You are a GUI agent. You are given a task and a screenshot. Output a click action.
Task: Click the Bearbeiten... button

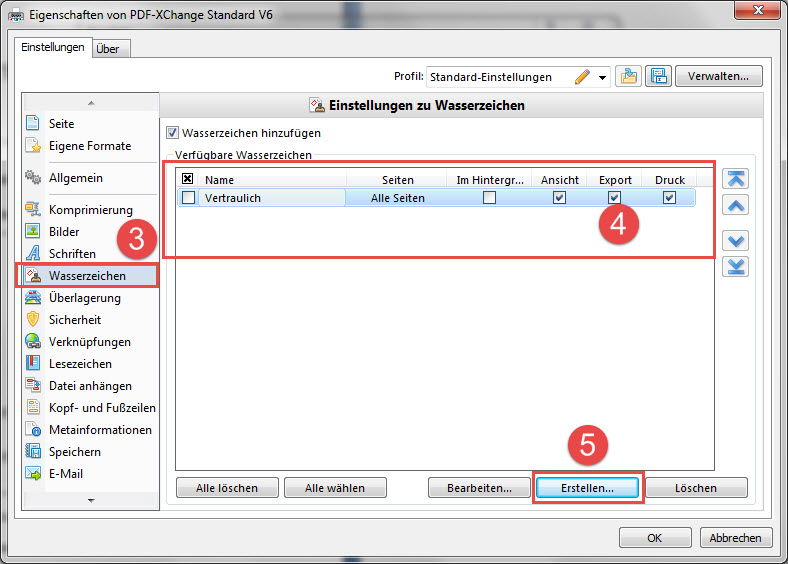click(x=479, y=488)
